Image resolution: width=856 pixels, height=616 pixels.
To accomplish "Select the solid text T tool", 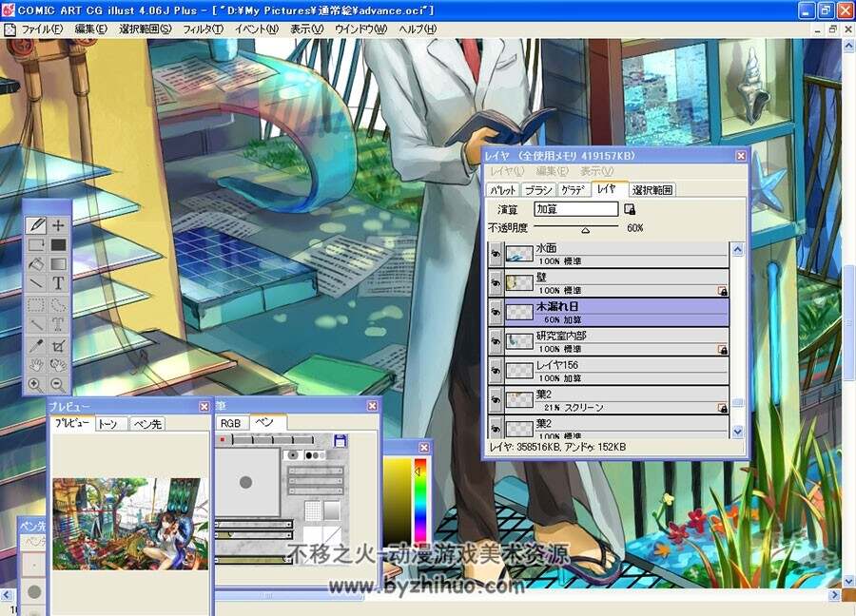I will [58, 283].
